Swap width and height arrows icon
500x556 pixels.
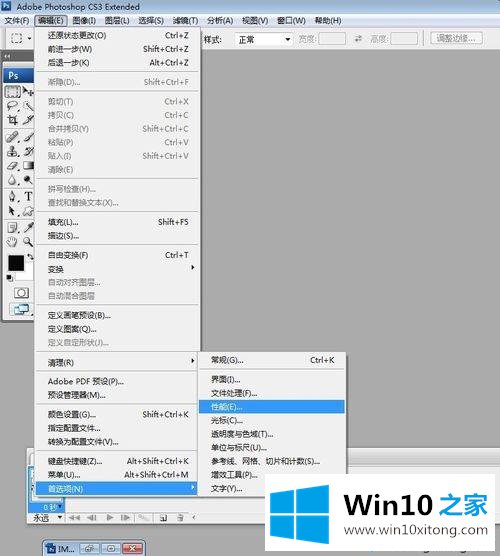pos(358,39)
